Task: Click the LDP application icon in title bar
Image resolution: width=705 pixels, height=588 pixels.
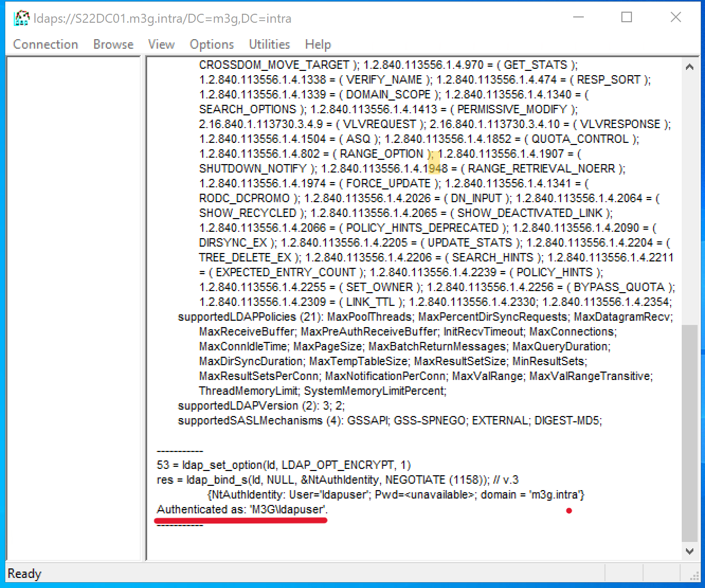Action: point(22,19)
